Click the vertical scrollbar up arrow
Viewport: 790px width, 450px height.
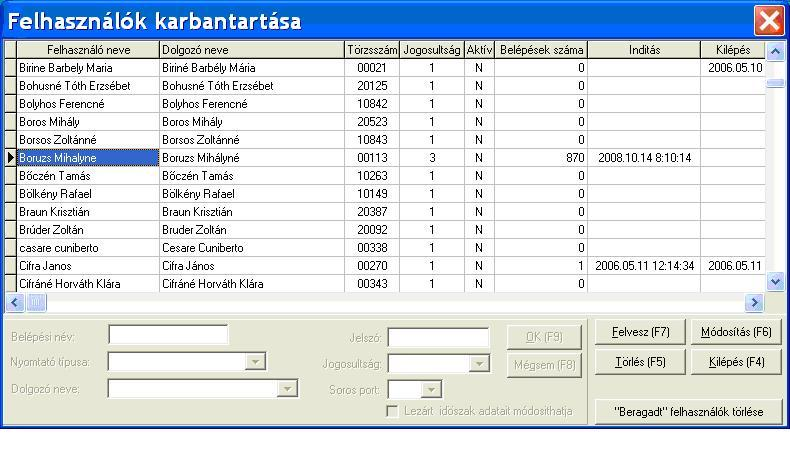tap(775, 51)
